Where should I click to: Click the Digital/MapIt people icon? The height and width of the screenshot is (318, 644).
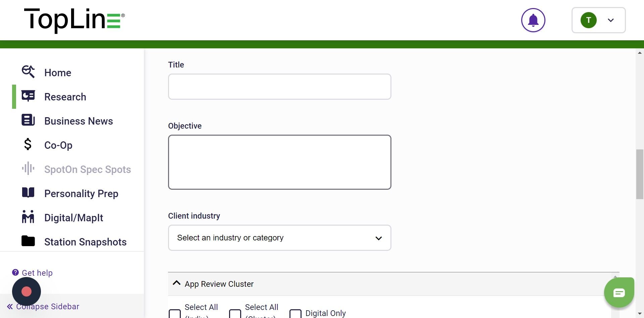point(28,217)
